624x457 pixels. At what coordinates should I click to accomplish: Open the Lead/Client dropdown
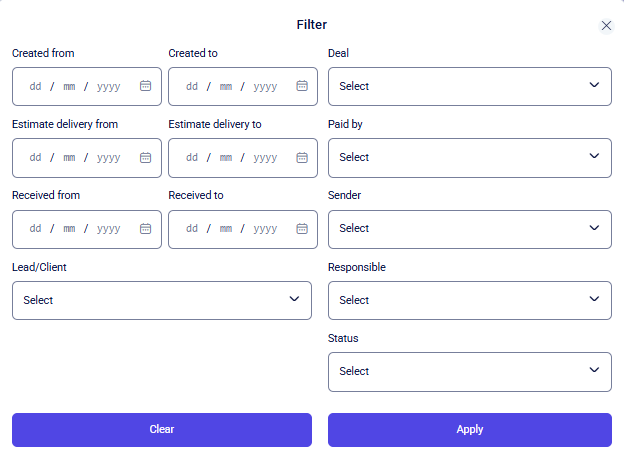161,300
